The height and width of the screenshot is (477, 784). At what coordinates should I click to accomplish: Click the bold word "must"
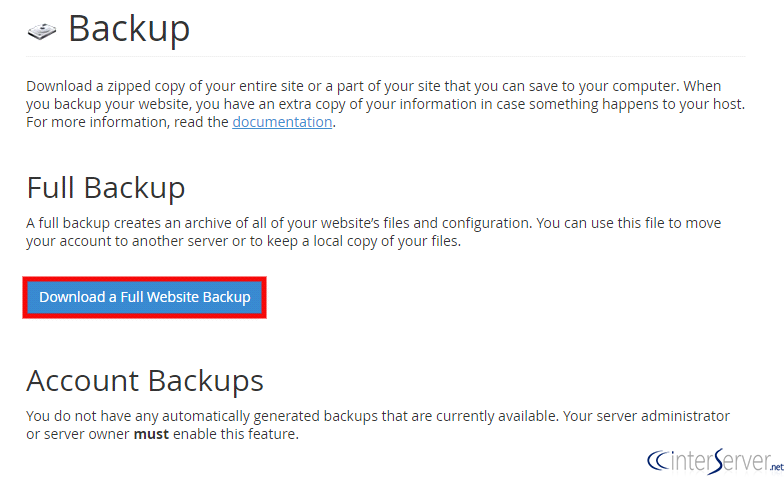tap(152, 434)
